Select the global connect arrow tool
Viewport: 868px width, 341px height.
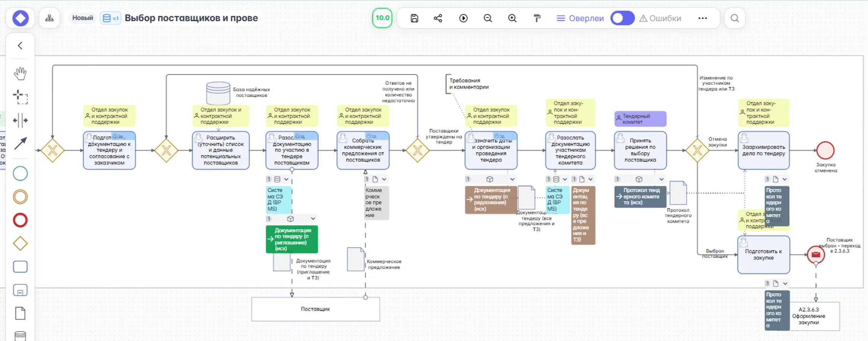(x=20, y=143)
